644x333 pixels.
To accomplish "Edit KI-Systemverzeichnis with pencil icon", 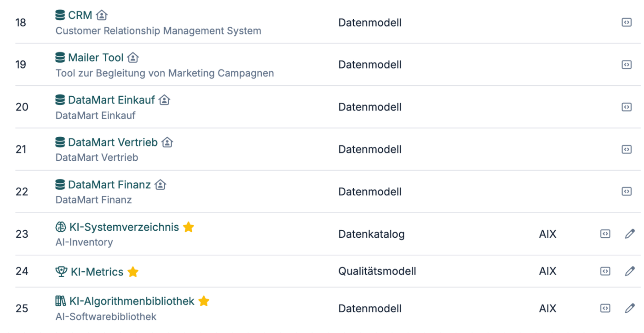I will (630, 234).
